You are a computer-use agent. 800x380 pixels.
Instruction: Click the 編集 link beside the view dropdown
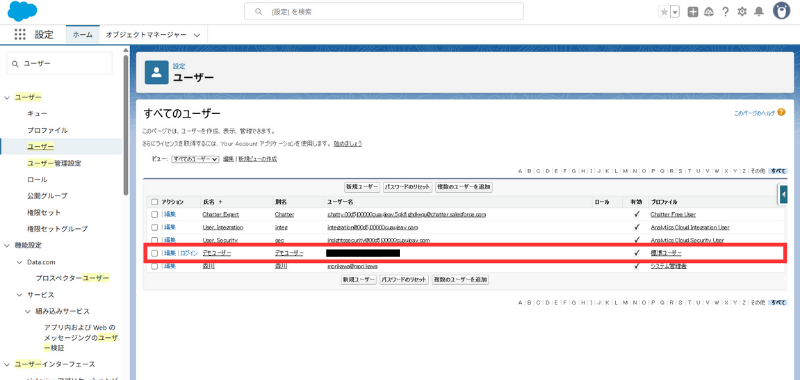tap(229, 159)
